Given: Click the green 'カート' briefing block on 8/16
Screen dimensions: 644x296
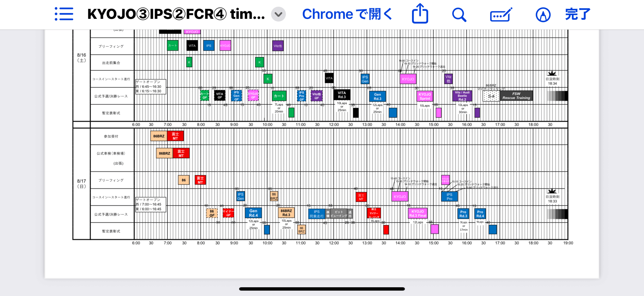Looking at the screenshot, I should click(173, 45).
